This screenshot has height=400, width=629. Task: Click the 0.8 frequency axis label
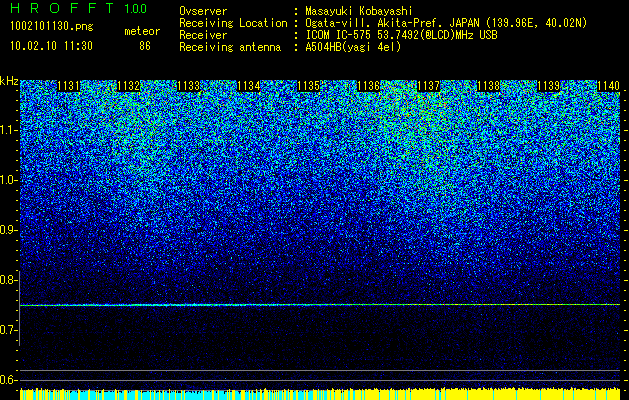(x=8, y=280)
